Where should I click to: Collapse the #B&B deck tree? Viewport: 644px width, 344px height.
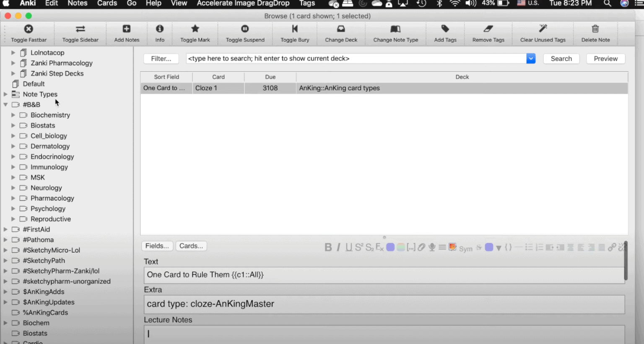[6, 104]
